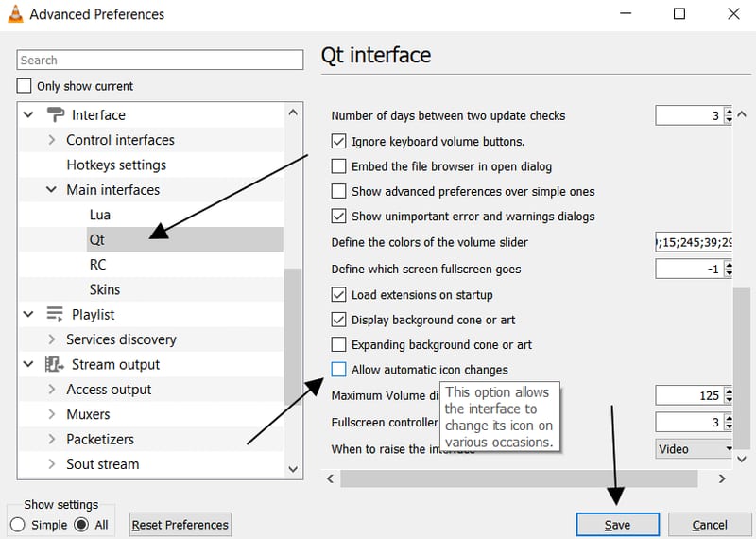Open the Video raise-interface dropdown
The height and width of the screenshot is (539, 756).
[x=694, y=449]
